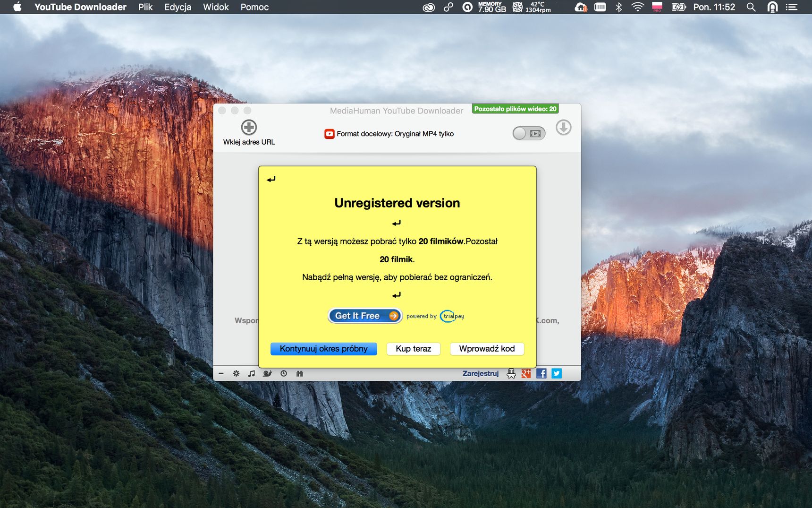
Task: Click the binoculars search icon in bottom bar
Action: pos(299,373)
